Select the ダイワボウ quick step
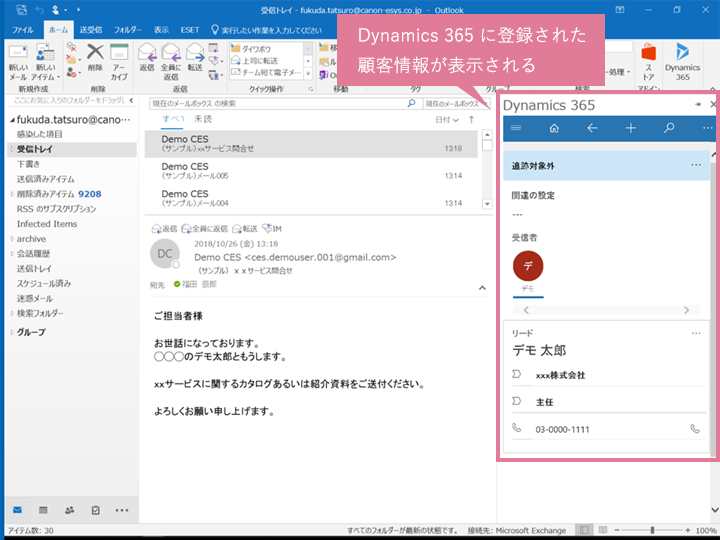The width and height of the screenshot is (720, 540). pos(267,49)
